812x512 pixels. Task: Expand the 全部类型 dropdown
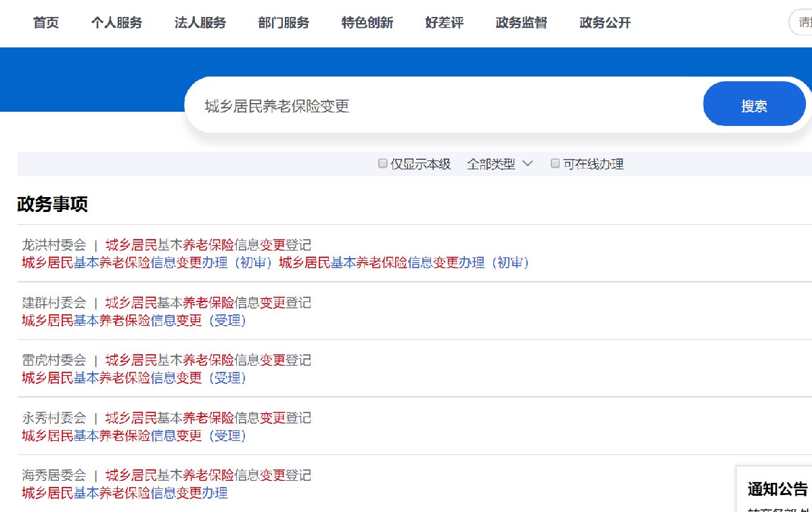pyautogui.click(x=500, y=164)
